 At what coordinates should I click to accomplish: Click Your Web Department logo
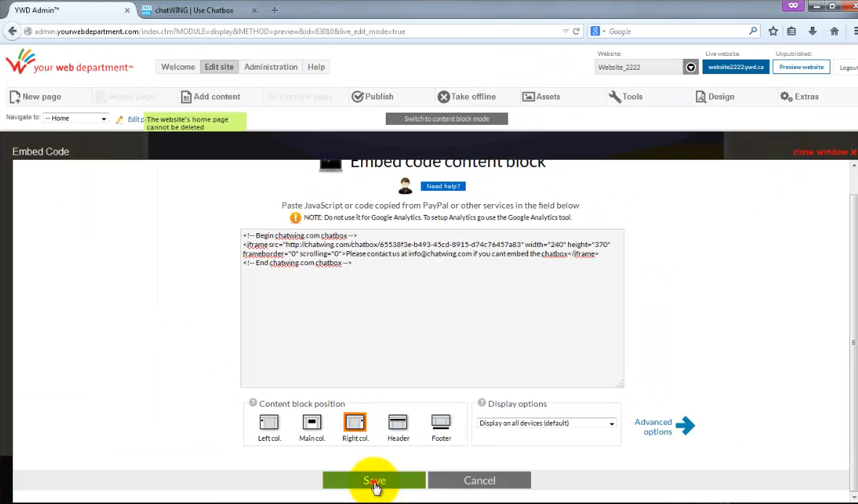pyautogui.click(x=69, y=61)
